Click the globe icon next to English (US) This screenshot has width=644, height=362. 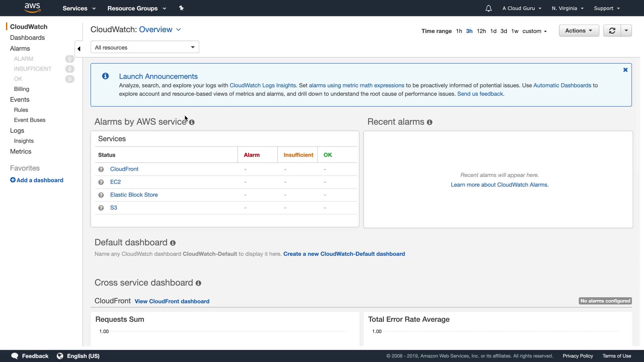pos(60,356)
